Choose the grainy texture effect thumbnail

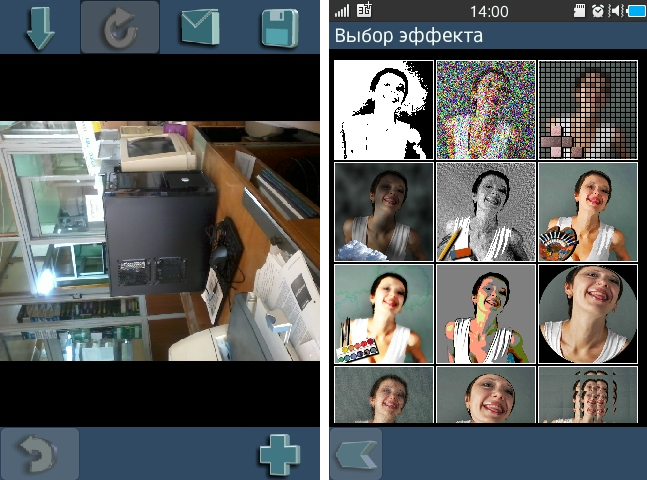pos(384,395)
